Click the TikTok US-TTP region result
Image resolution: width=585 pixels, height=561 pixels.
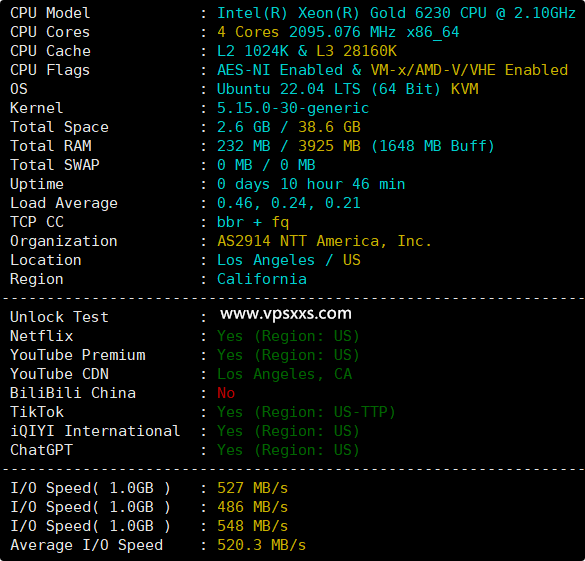point(306,412)
